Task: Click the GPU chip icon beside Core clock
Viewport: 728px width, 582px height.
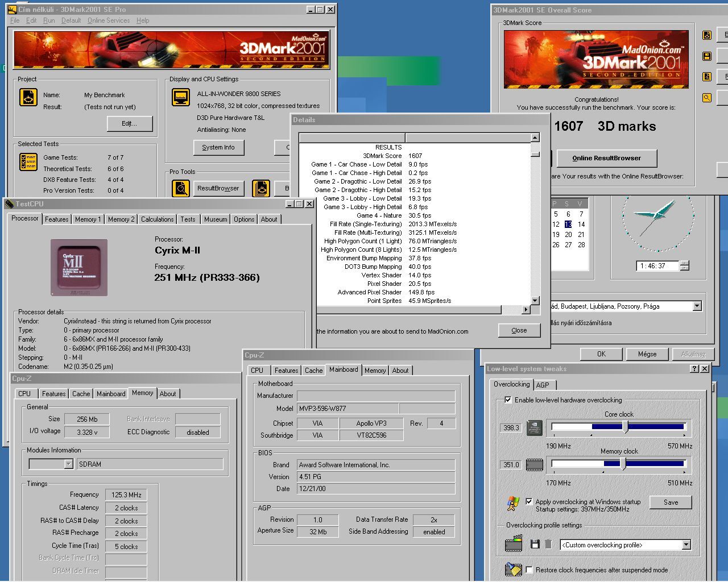Action: pos(534,427)
